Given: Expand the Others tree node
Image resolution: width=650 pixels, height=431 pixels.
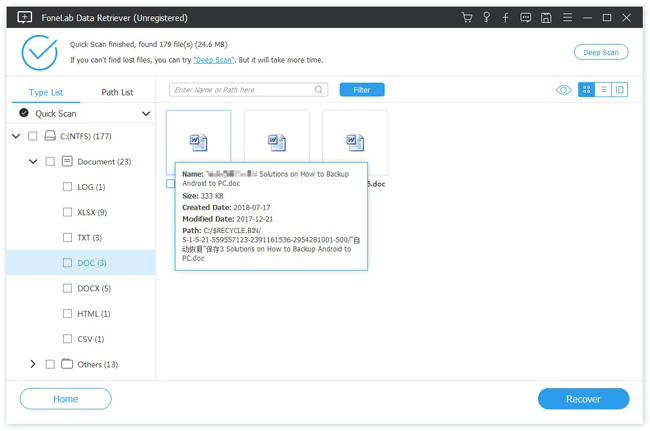Looking at the screenshot, I should pos(33,364).
